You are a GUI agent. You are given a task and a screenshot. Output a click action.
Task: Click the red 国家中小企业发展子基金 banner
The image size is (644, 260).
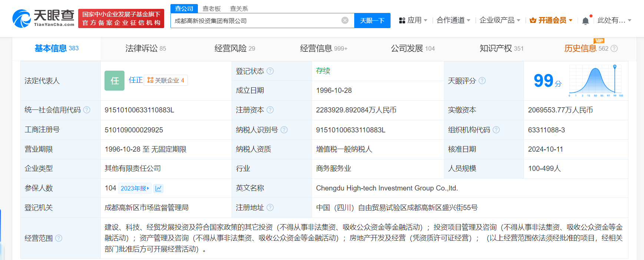pos(121,18)
